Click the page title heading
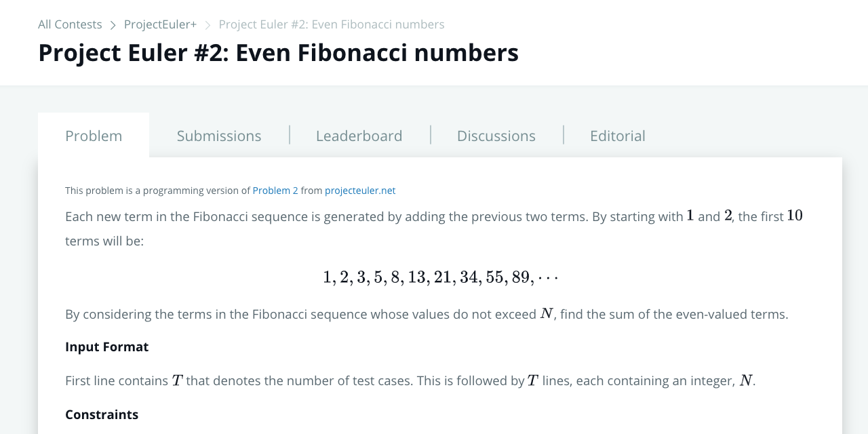The height and width of the screenshot is (434, 868). [278, 53]
